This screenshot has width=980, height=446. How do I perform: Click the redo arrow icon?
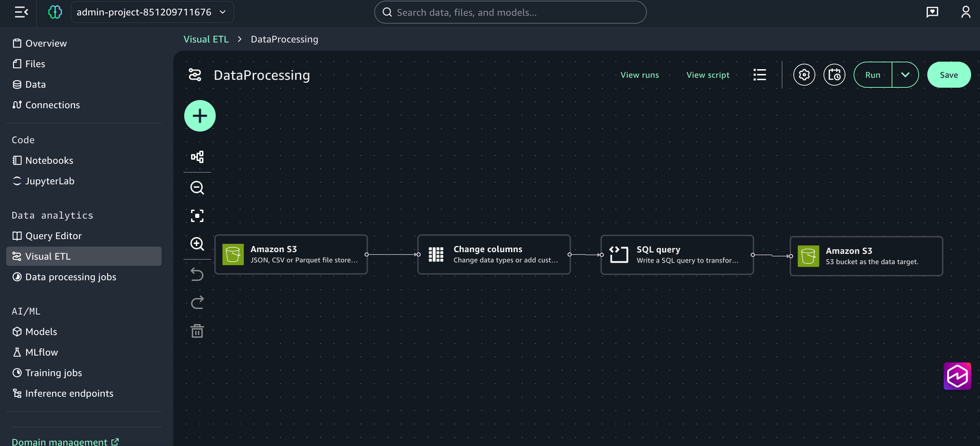197,302
